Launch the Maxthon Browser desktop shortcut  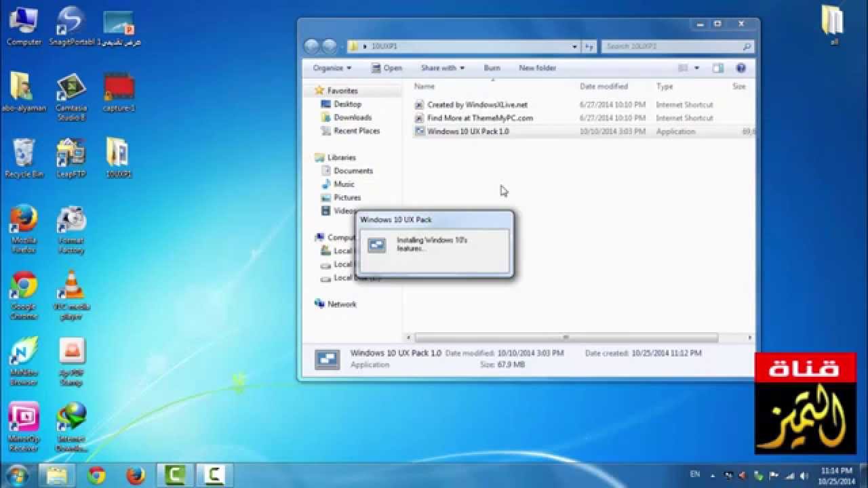click(23, 362)
